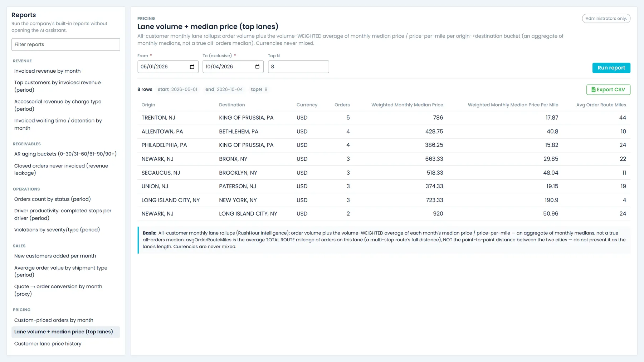Click the Origin column header
This screenshot has height=362, width=644.
[x=148, y=105]
